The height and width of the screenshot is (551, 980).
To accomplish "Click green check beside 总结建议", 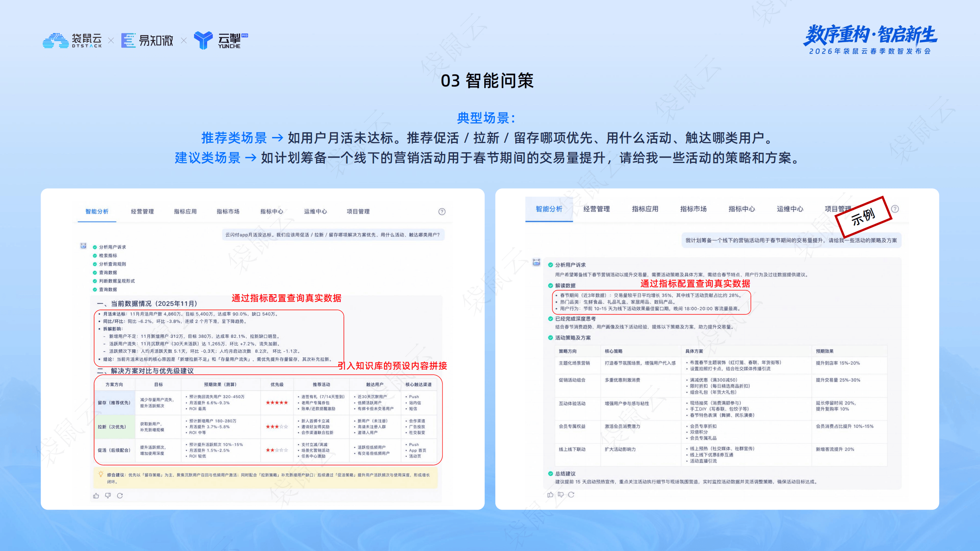I will pos(550,473).
